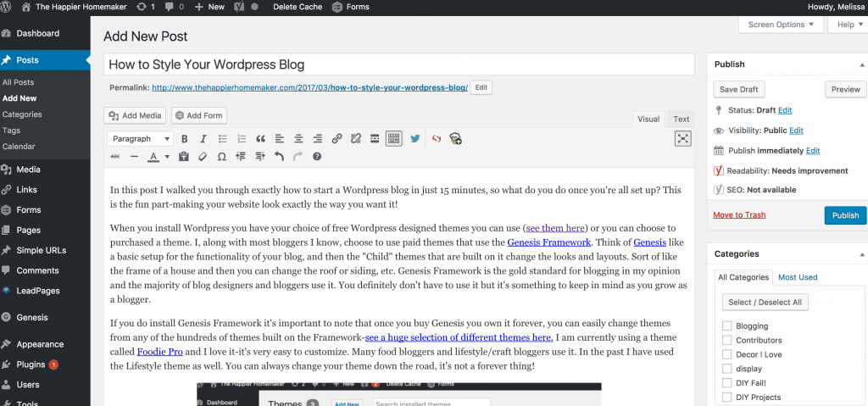This screenshot has width=868, height=406.
Task: Decrease indent of paragraph
Action: (x=241, y=157)
